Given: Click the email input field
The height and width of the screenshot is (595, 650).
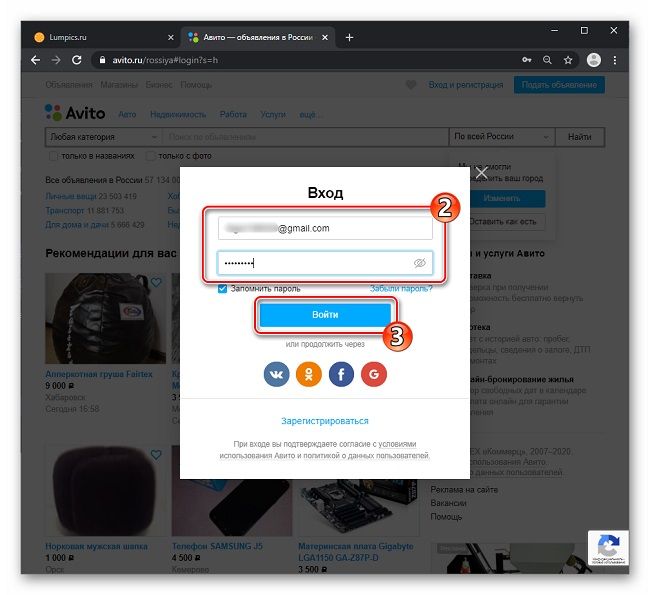Looking at the screenshot, I should pyautogui.click(x=325, y=228).
